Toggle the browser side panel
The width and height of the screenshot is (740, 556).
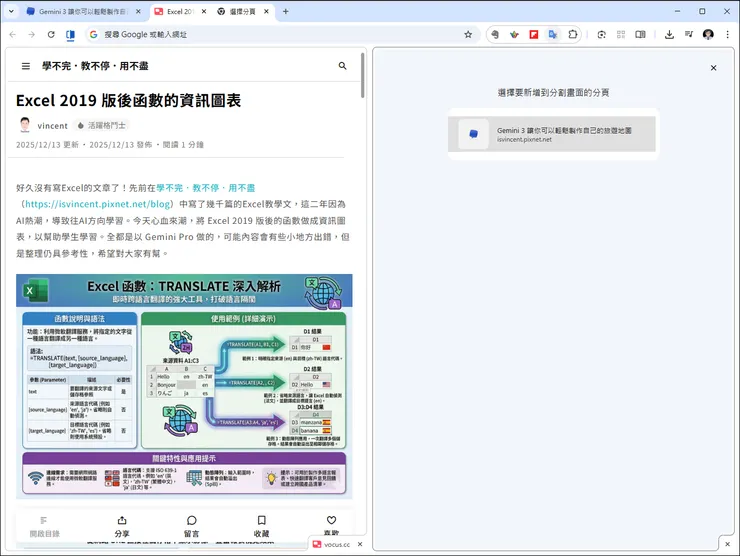640,34
